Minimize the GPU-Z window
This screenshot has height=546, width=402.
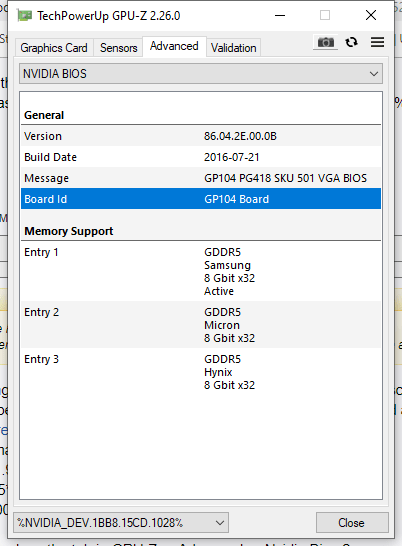click(x=280, y=15)
